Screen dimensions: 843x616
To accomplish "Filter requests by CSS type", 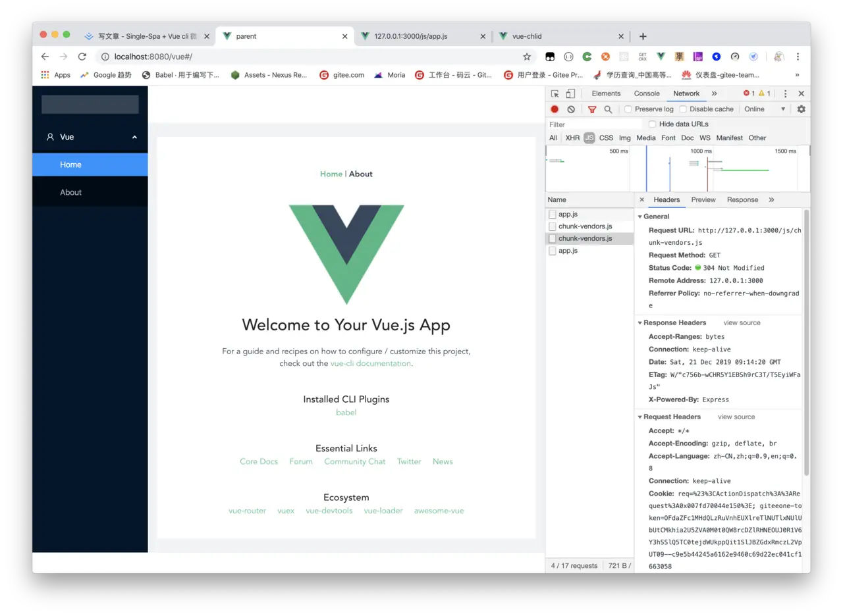I will [x=606, y=138].
